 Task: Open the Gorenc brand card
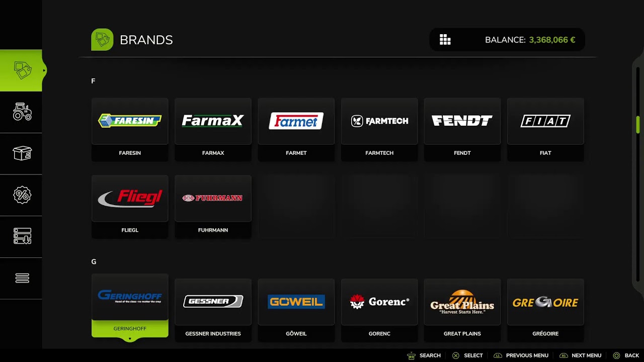tap(379, 310)
